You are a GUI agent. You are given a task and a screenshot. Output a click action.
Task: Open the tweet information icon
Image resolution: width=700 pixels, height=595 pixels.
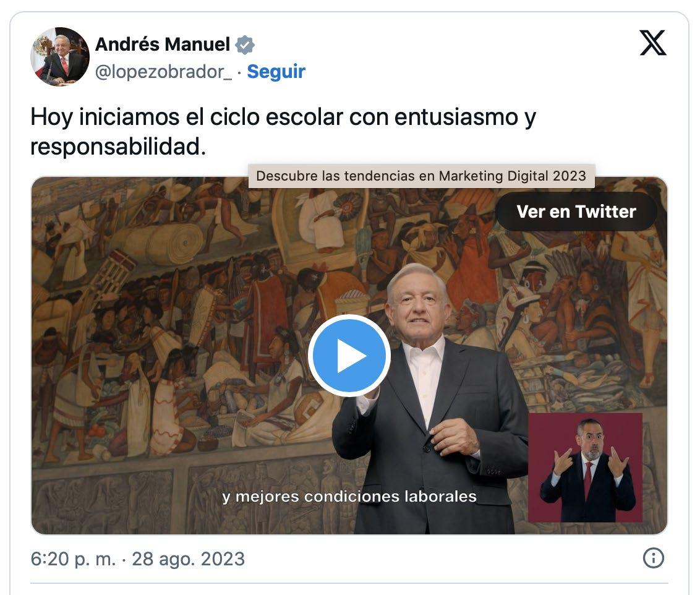[x=654, y=558]
